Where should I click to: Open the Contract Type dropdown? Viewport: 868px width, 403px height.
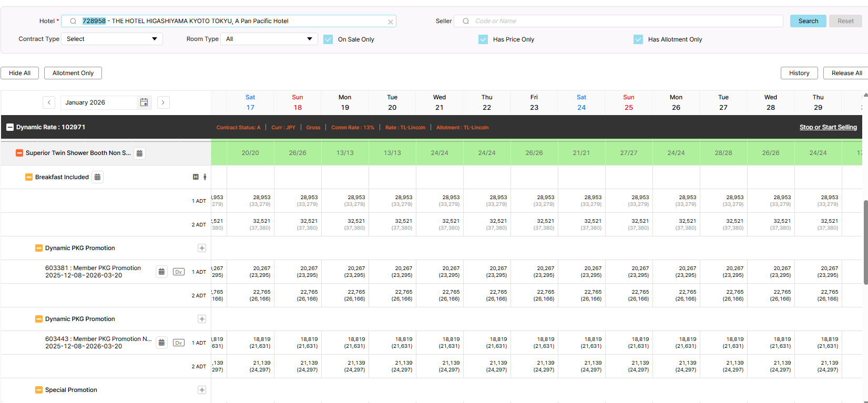click(x=112, y=39)
